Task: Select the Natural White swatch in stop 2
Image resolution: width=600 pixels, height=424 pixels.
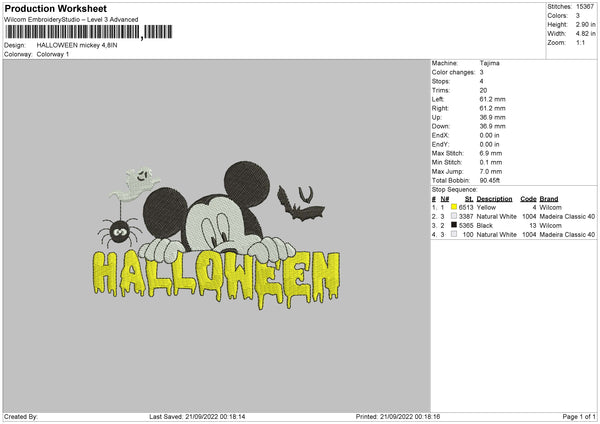Action: point(454,216)
